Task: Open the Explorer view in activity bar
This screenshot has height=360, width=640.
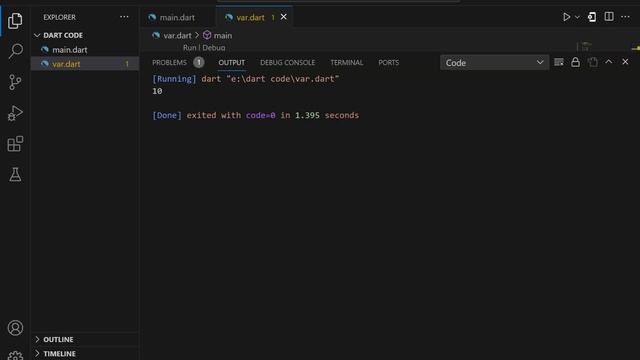Action: pyautogui.click(x=15, y=20)
